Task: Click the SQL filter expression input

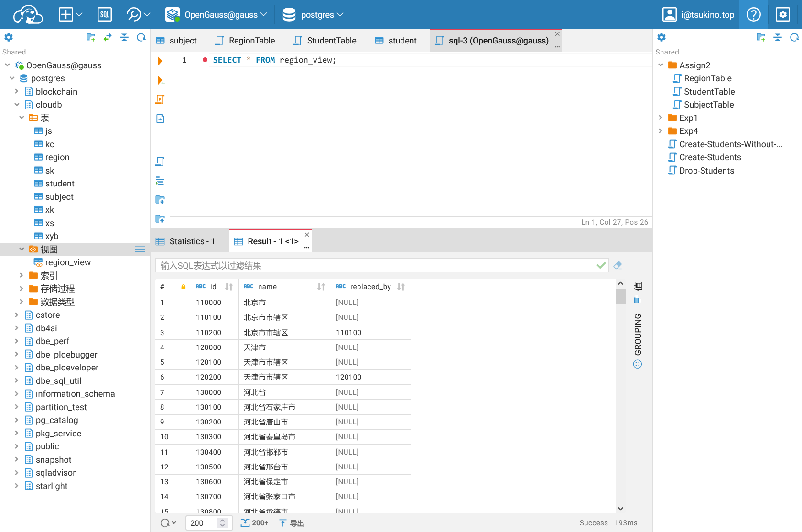Action: pyautogui.click(x=374, y=265)
